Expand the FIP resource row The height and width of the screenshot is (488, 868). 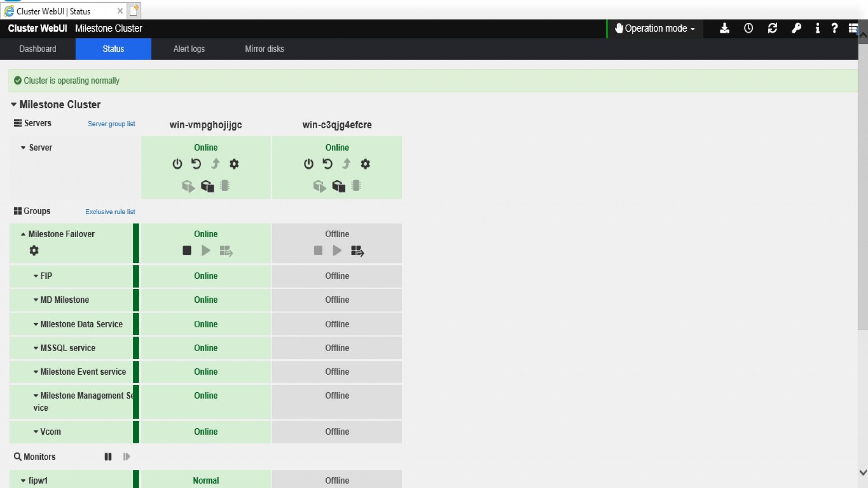pos(36,276)
